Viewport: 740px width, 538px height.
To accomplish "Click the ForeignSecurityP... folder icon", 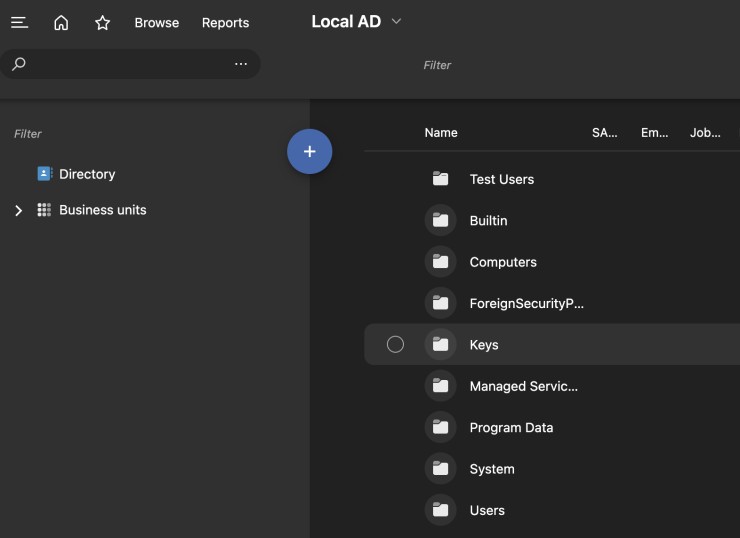I will (x=440, y=303).
